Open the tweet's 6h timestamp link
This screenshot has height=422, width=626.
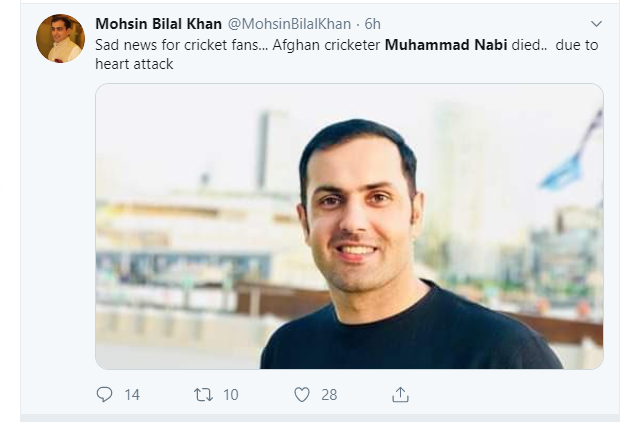click(x=372, y=23)
